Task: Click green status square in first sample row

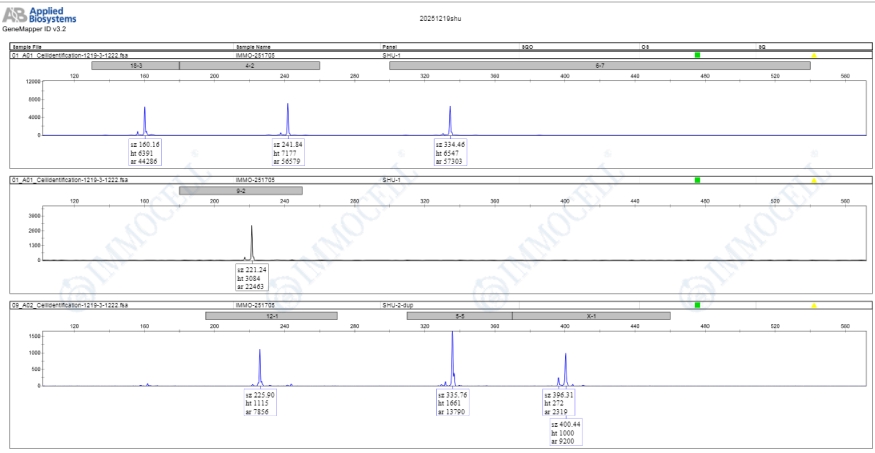Action: coord(697,56)
